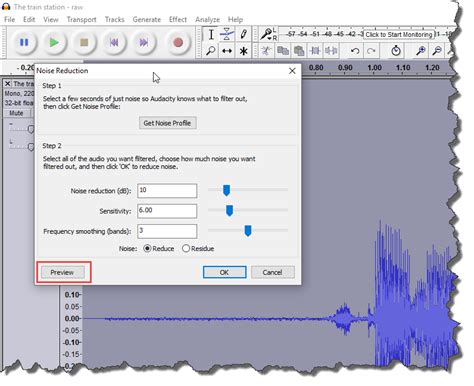This screenshot has height=386, width=474.
Task: Click the Frequency smoothing (bands) field
Action: click(x=167, y=231)
